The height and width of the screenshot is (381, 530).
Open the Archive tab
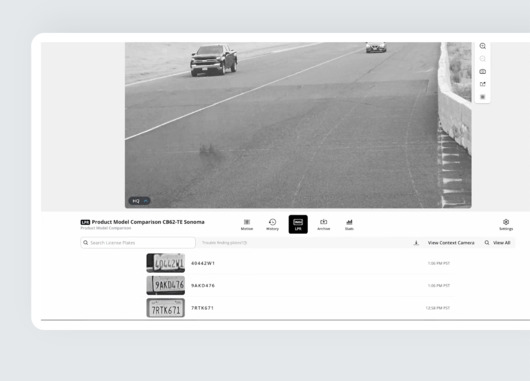(323, 224)
